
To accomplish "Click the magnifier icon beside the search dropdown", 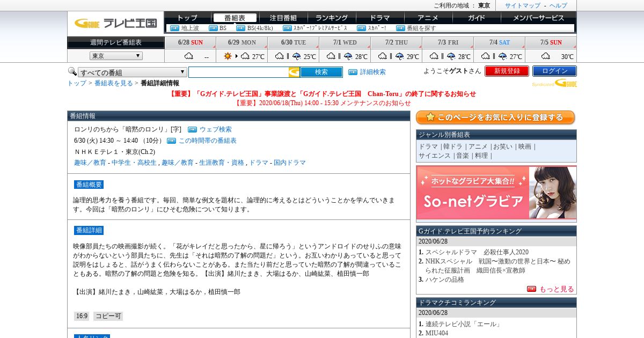I will pos(72,71).
